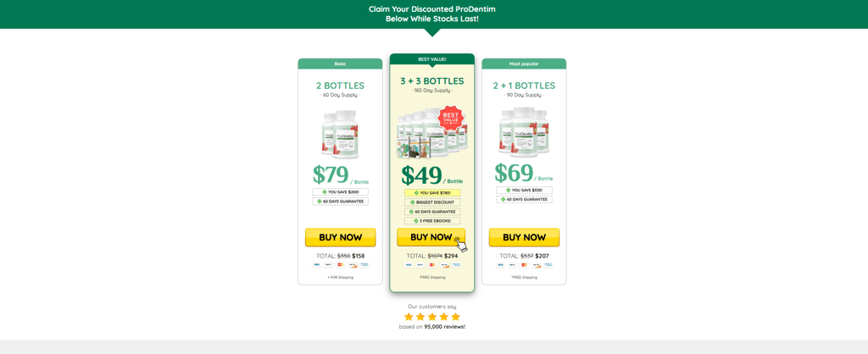Click the red Best Value badge icon

451,118
